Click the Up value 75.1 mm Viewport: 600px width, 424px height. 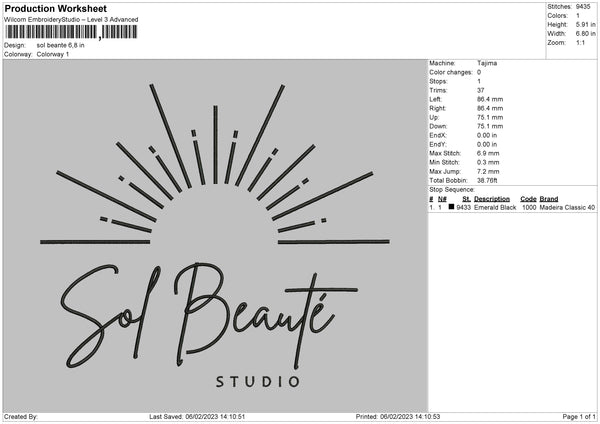[x=490, y=117]
